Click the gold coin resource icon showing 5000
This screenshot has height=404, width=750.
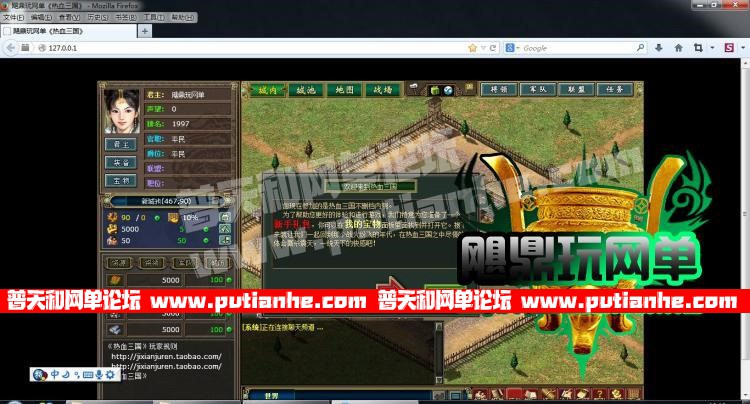pyautogui.click(x=112, y=229)
